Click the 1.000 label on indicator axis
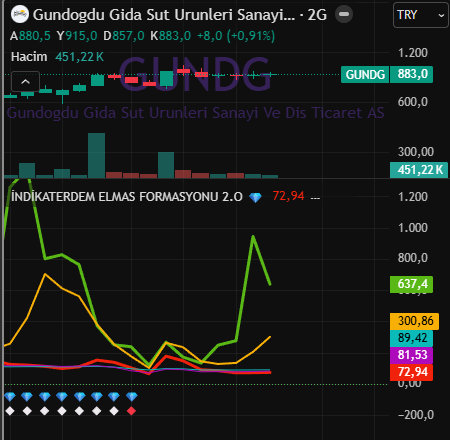450x440 pixels. coord(413,228)
